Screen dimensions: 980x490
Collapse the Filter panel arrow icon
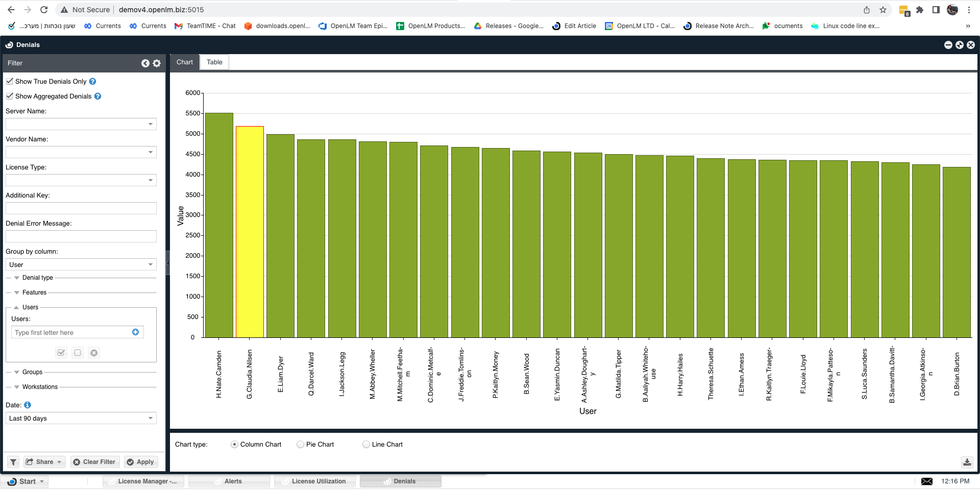pos(145,63)
